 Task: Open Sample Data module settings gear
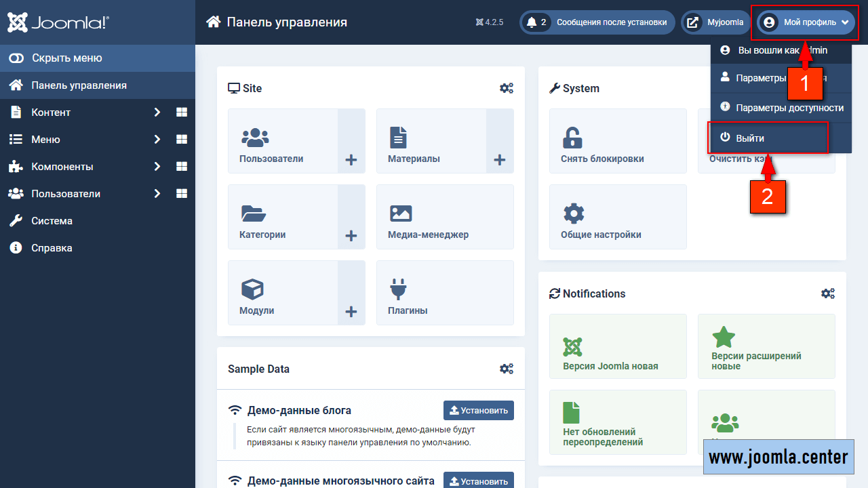[506, 369]
